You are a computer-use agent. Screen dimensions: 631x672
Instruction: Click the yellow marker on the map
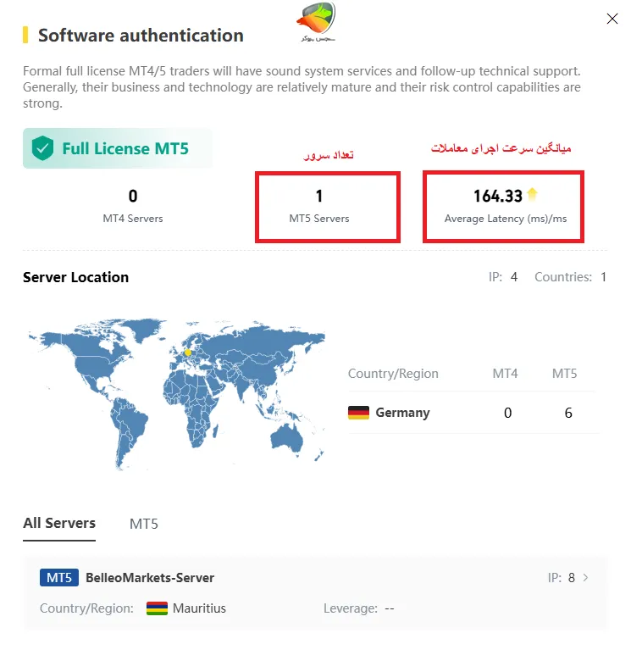pos(188,353)
